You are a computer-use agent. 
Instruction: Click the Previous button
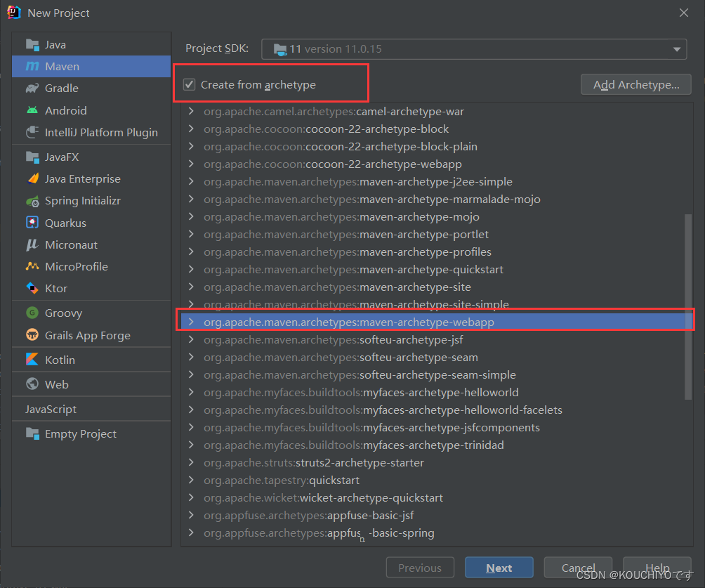pos(420,568)
